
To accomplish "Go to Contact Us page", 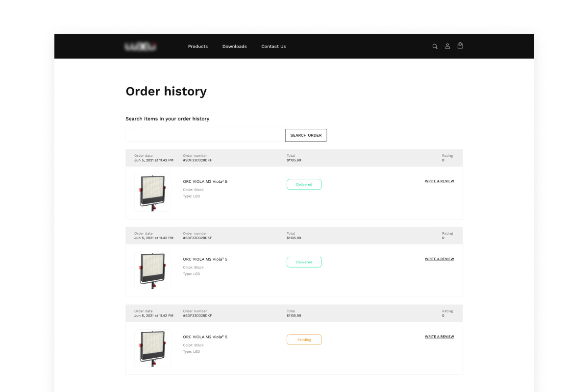I will pos(273,47).
